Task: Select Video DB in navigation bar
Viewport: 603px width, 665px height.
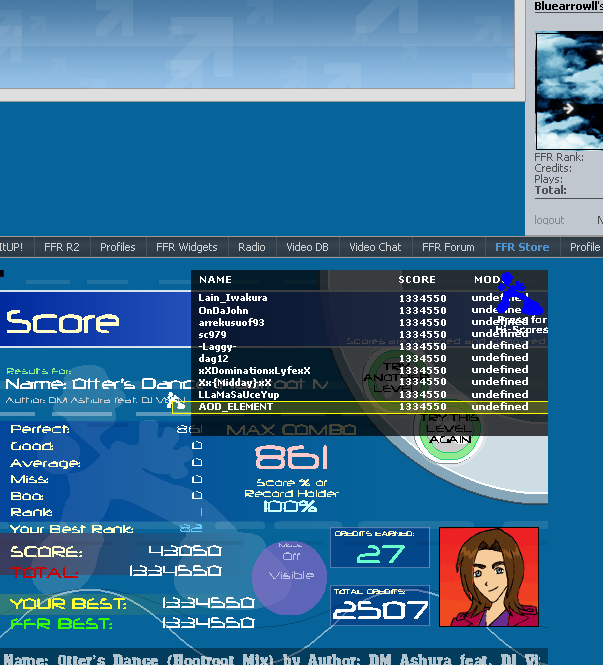Action: [x=307, y=247]
